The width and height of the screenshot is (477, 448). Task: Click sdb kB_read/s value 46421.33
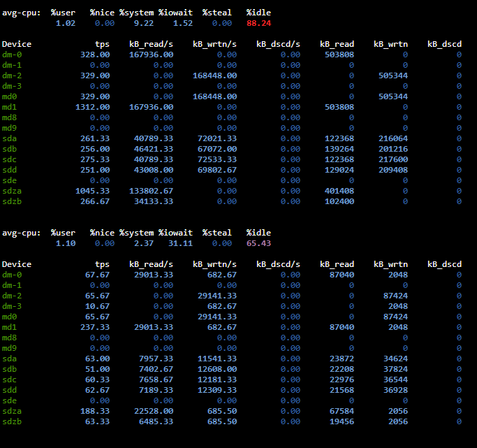click(154, 149)
